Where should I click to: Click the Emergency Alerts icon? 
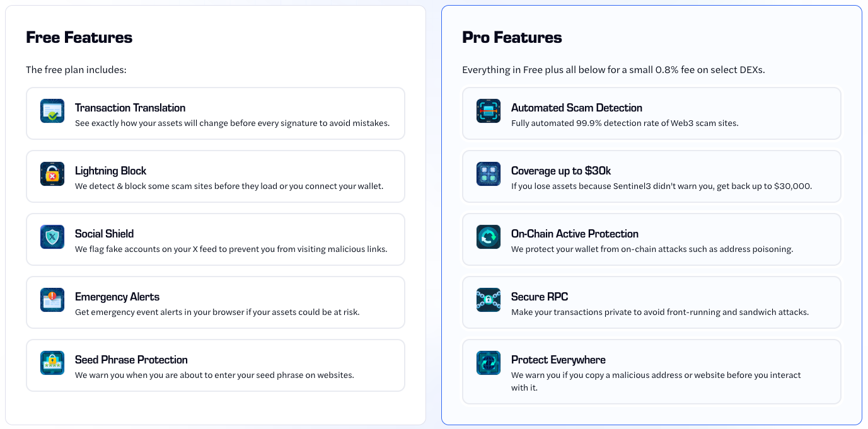(x=52, y=300)
